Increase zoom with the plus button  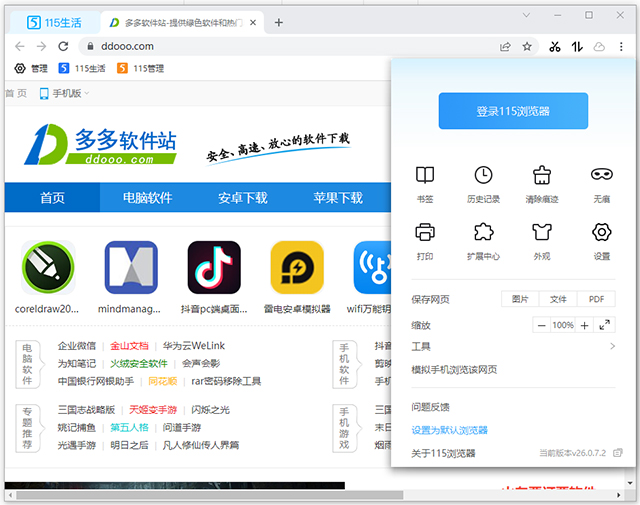[584, 325]
